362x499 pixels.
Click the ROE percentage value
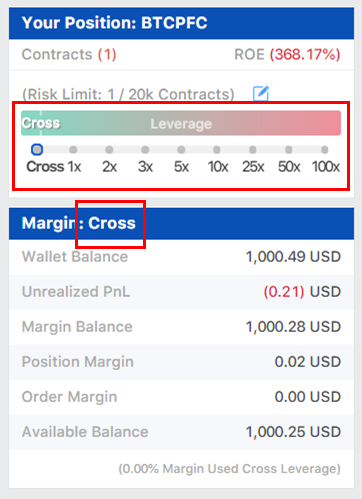305,54
